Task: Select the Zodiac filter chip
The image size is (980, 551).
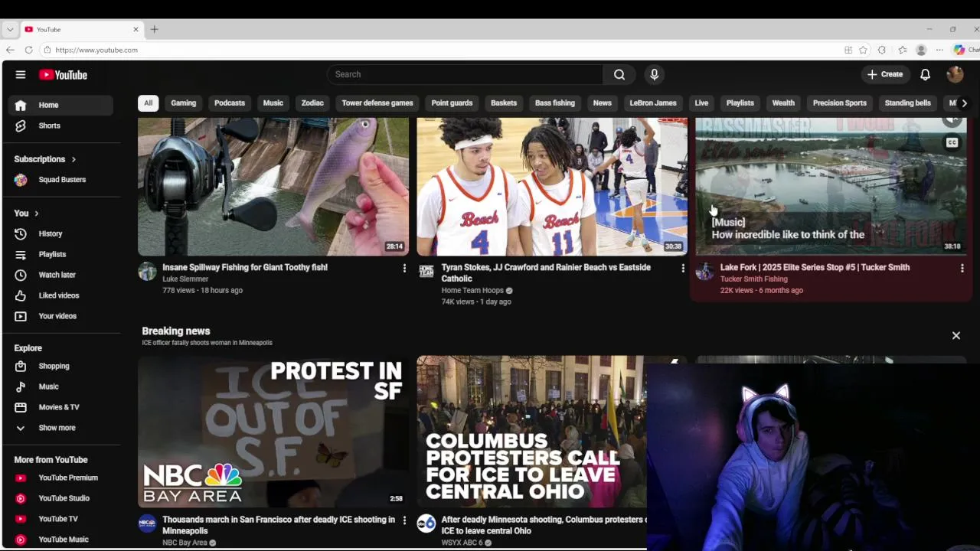Action: 312,103
